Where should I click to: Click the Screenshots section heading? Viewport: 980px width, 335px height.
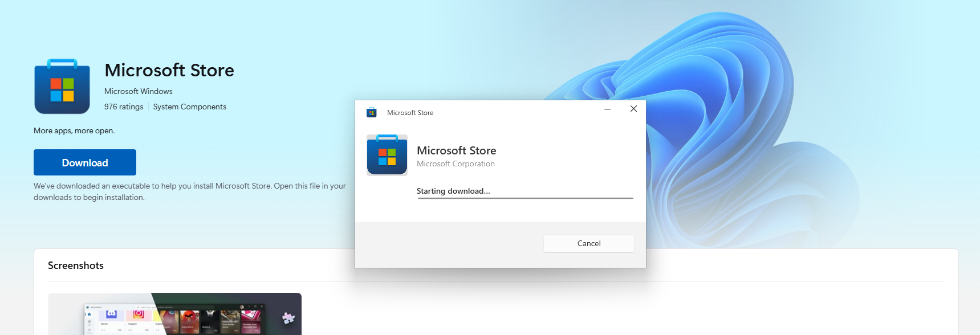pos(76,265)
